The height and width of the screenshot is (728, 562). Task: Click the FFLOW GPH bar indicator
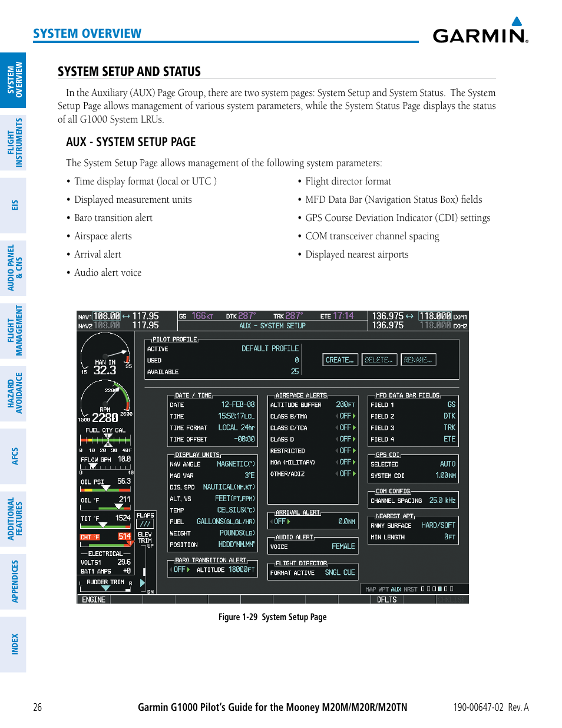106,466
